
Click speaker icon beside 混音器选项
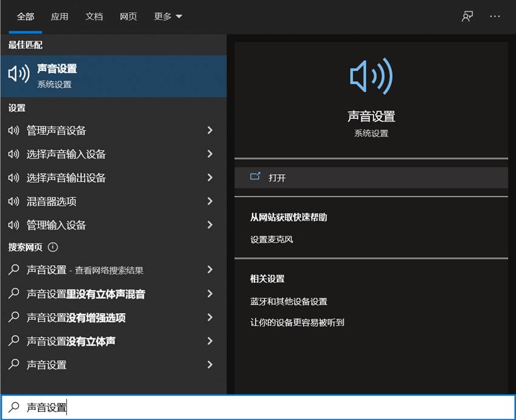(x=13, y=202)
